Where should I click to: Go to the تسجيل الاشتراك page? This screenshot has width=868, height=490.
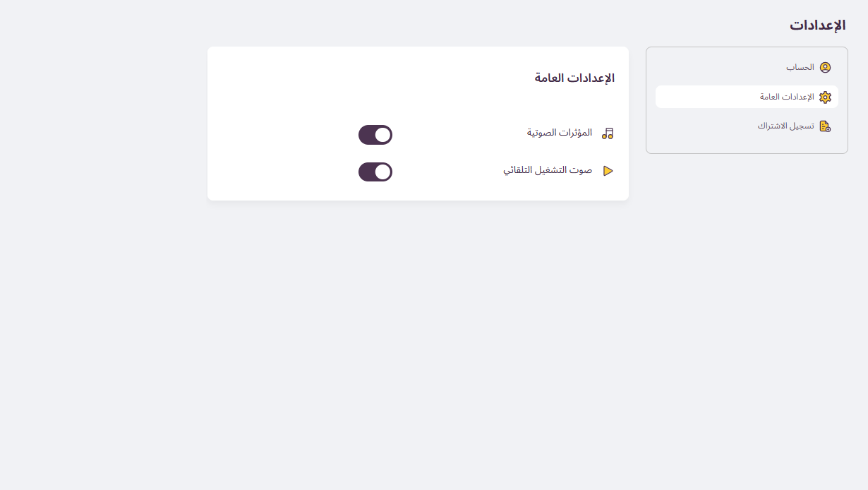[786, 126]
